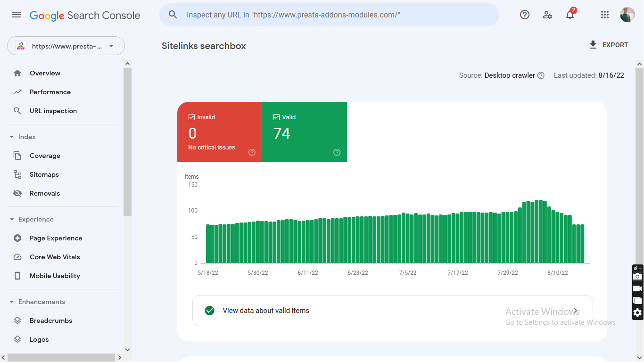This screenshot has width=644, height=362.
Task: Click the Help question mark icon
Action: pos(525,15)
